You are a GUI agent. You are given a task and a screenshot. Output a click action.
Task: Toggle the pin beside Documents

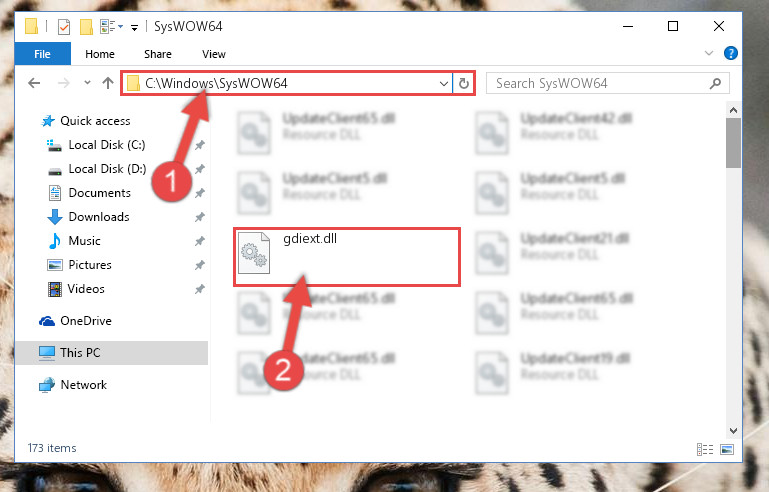pyautogui.click(x=200, y=193)
